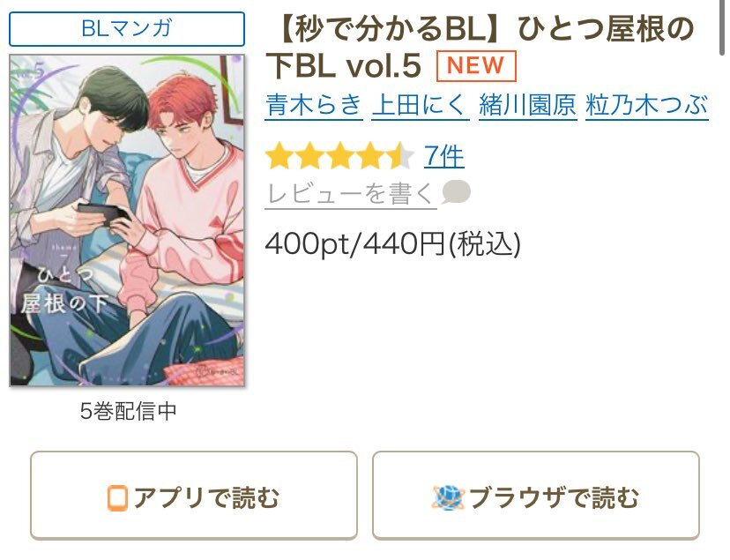The height and width of the screenshot is (560, 730).
Task: Click the first yellow rating star
Action: pos(279,156)
